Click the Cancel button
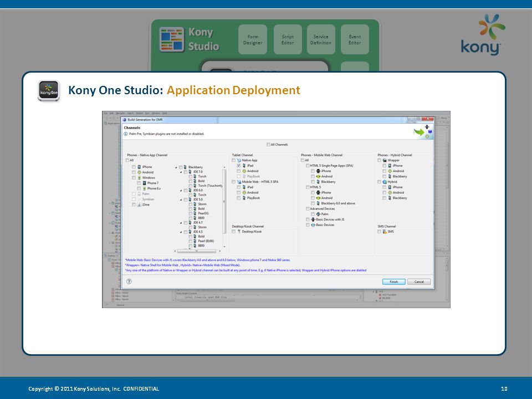This screenshot has width=532, height=399. [x=419, y=282]
